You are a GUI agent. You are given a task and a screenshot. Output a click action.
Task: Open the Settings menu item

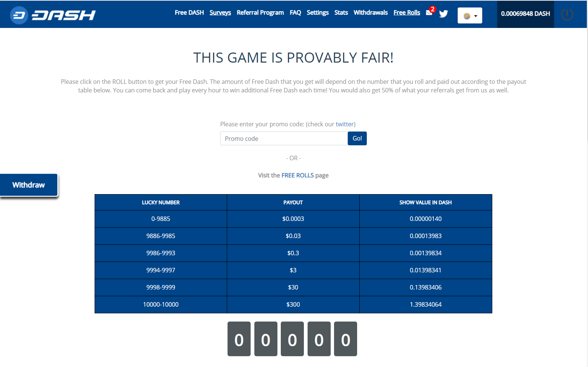point(318,13)
